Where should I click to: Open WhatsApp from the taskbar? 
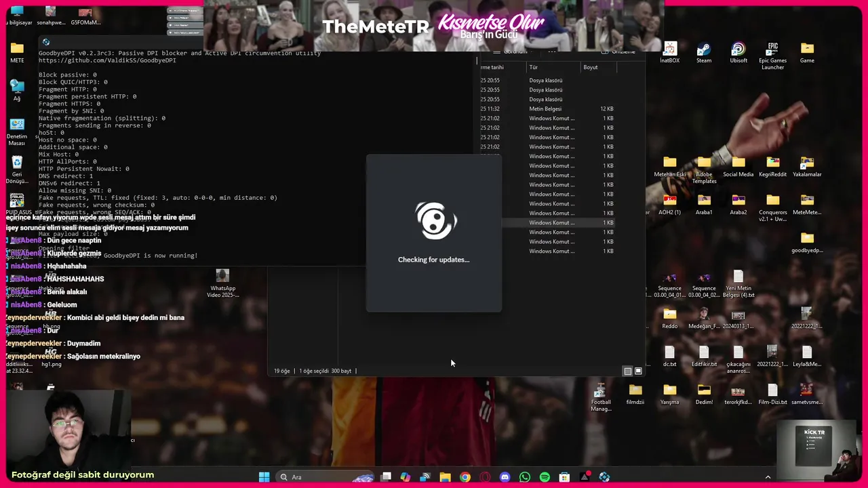click(524, 477)
